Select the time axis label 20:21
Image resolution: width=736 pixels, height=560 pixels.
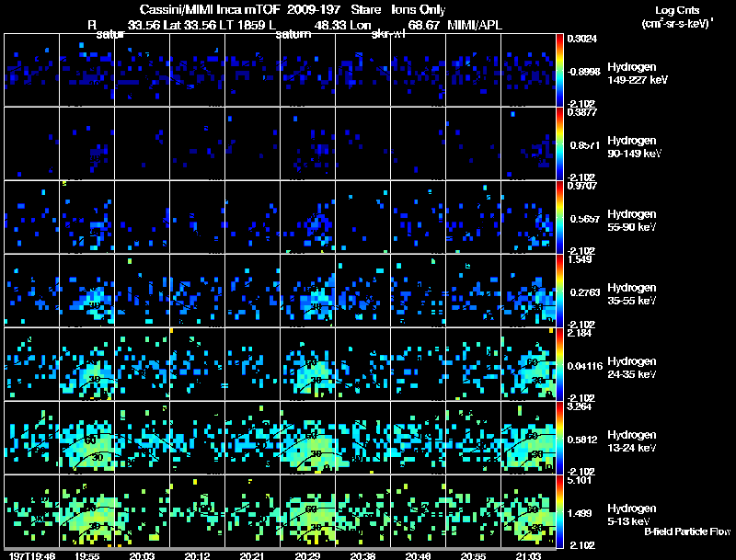coord(252,555)
